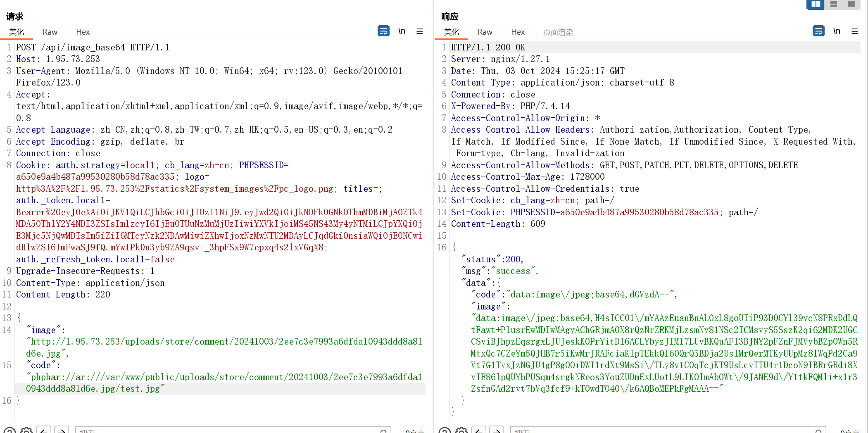Switch response view to 美化 tab
This screenshot has height=433, width=868.
[x=452, y=32]
